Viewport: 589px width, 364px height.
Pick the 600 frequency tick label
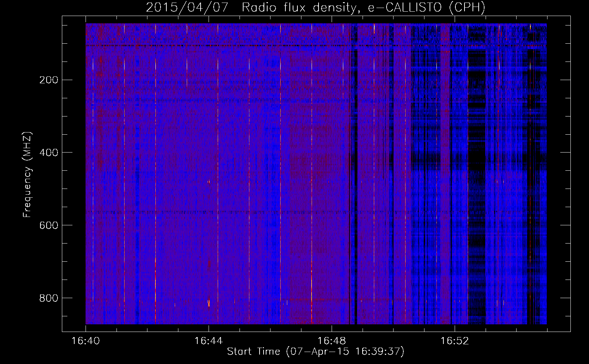click(x=49, y=225)
